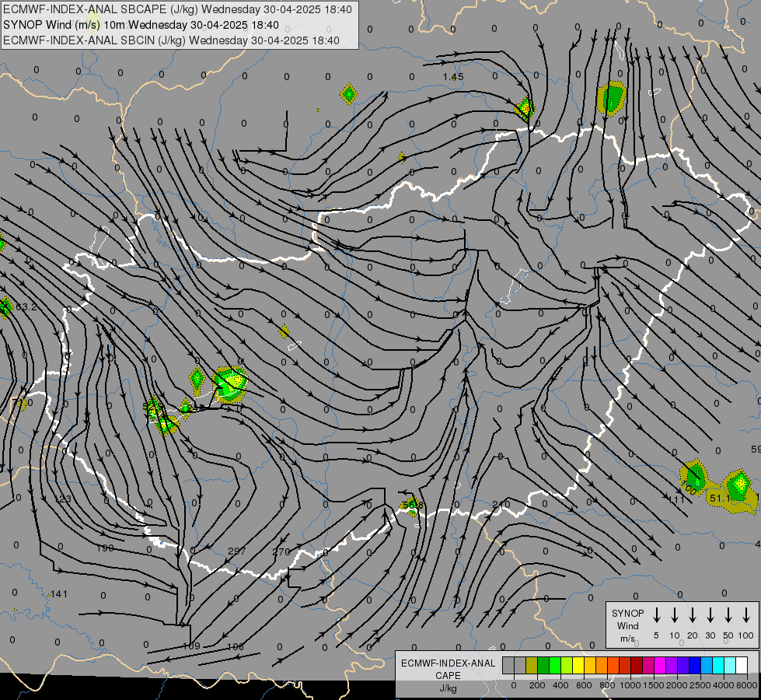Select the deep blue CAPE legend swatch
The image size is (761, 700).
tap(696, 665)
